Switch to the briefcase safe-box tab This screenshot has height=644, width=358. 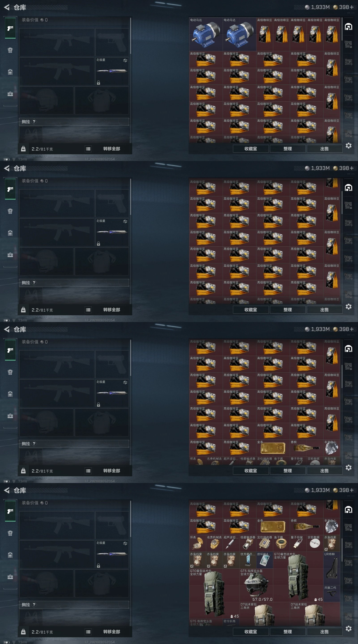click(10, 577)
